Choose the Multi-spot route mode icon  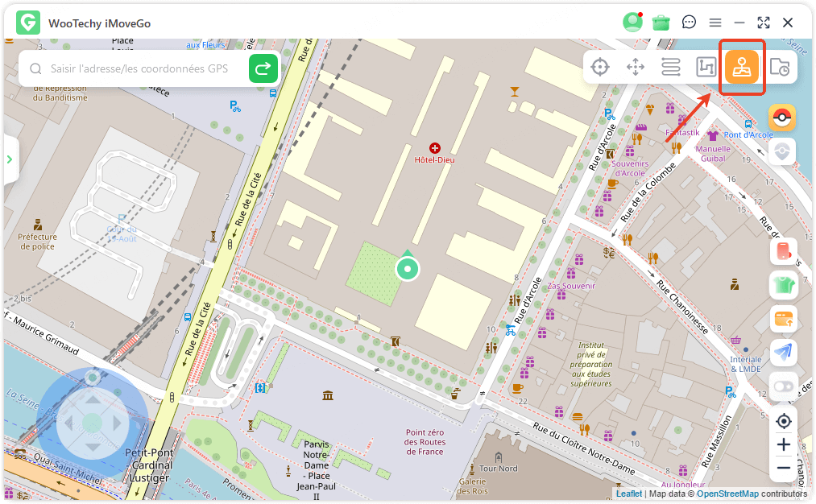(x=706, y=67)
